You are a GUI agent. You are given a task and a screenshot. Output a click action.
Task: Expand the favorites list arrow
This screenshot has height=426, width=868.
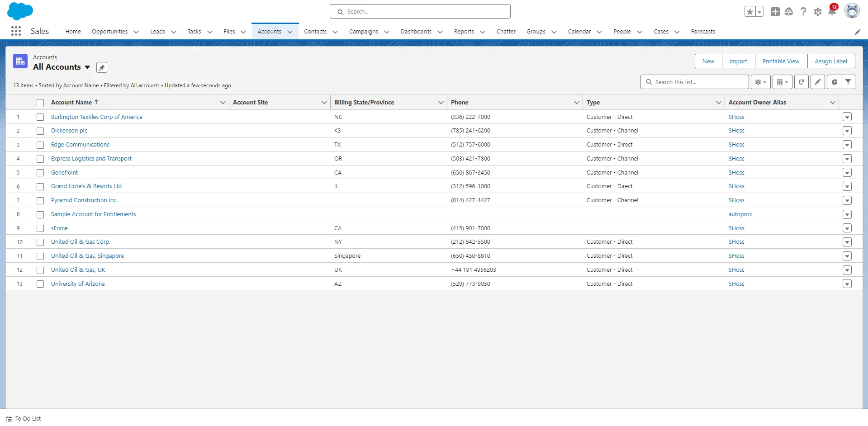759,12
